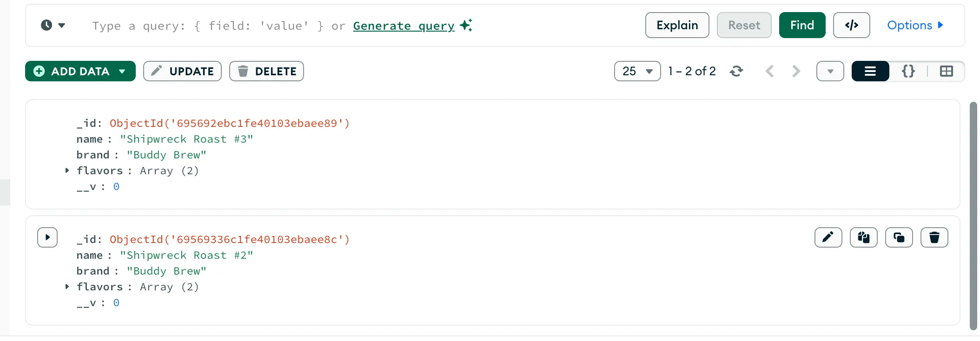
Task: Open the Generate query link
Action: pos(404,26)
